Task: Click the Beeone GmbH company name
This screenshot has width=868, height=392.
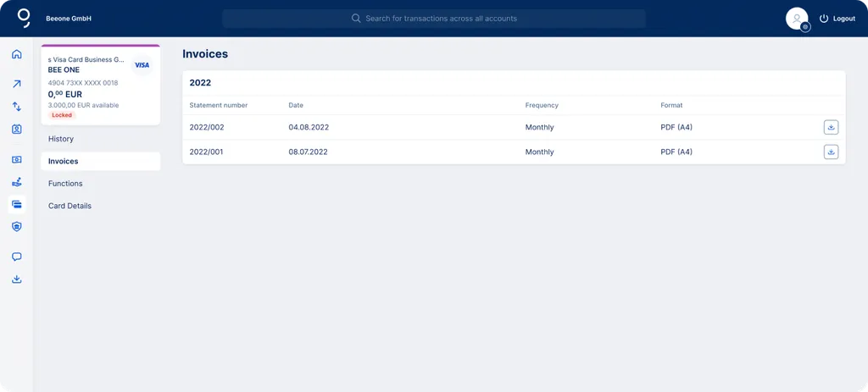Action: click(69, 19)
